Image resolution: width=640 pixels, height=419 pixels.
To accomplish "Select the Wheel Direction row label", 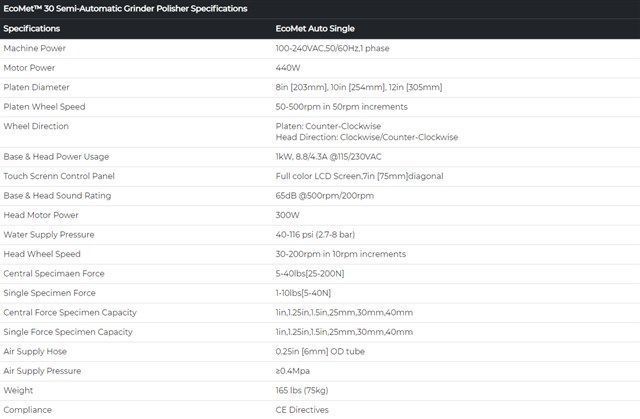I will pyautogui.click(x=36, y=126).
